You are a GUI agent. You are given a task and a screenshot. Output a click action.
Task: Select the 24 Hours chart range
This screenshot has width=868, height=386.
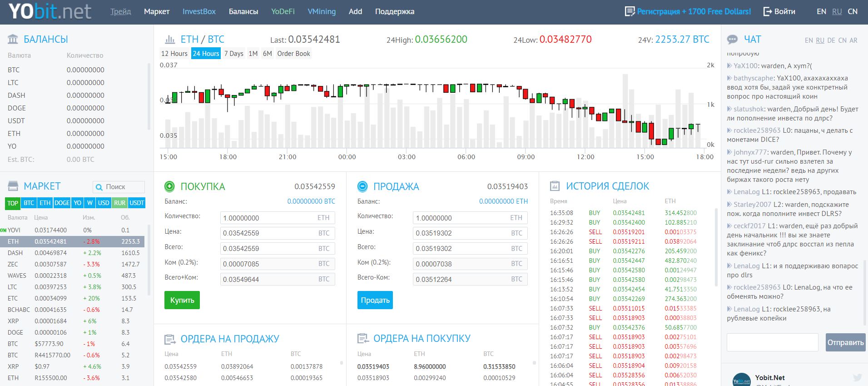click(206, 54)
